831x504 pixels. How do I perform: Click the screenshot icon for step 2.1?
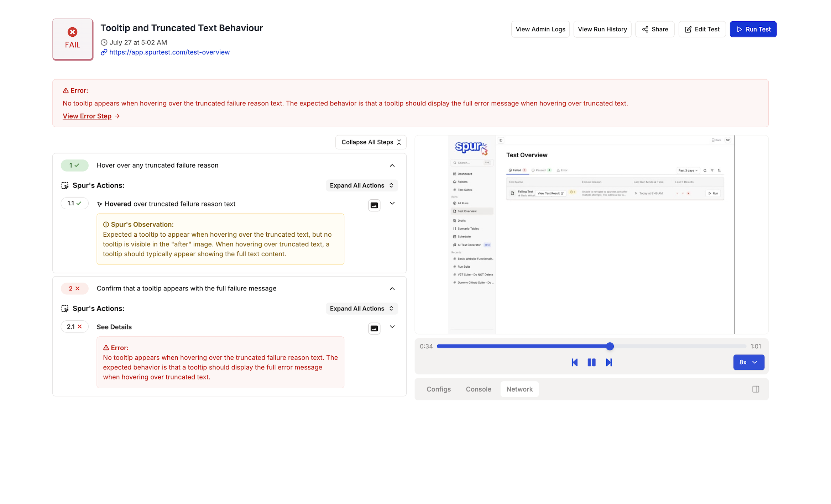pyautogui.click(x=374, y=328)
